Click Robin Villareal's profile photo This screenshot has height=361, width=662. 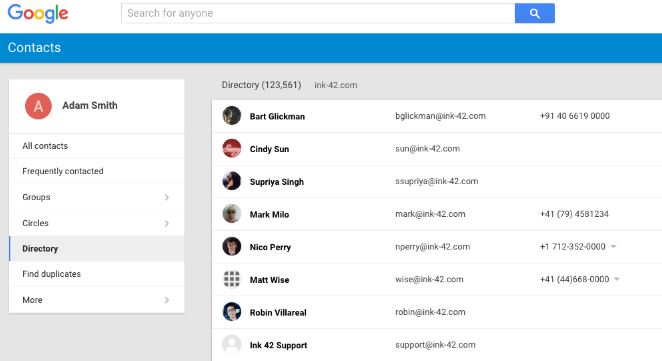pos(232,312)
